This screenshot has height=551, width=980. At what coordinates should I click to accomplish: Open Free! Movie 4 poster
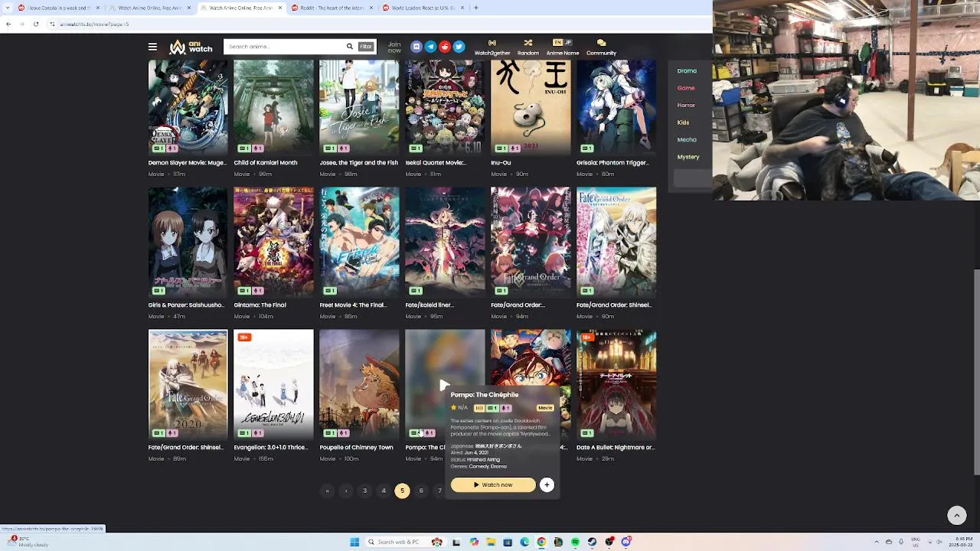[x=359, y=242]
